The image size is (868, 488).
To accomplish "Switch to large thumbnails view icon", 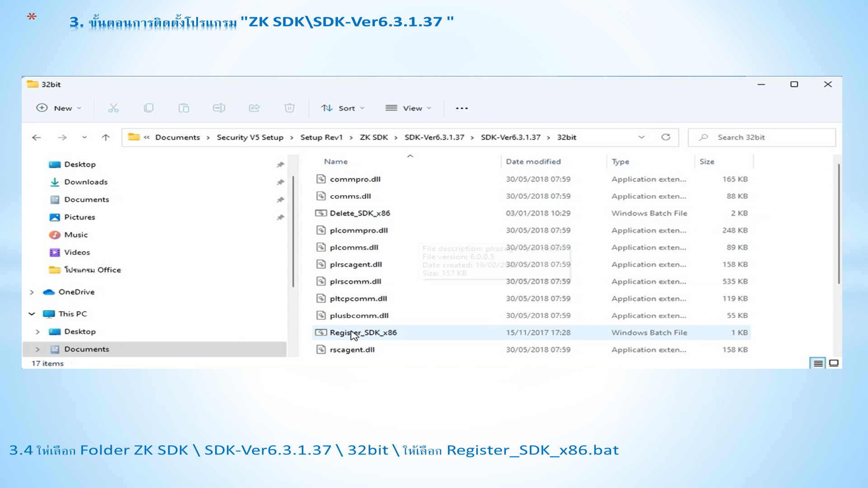I will click(x=834, y=363).
